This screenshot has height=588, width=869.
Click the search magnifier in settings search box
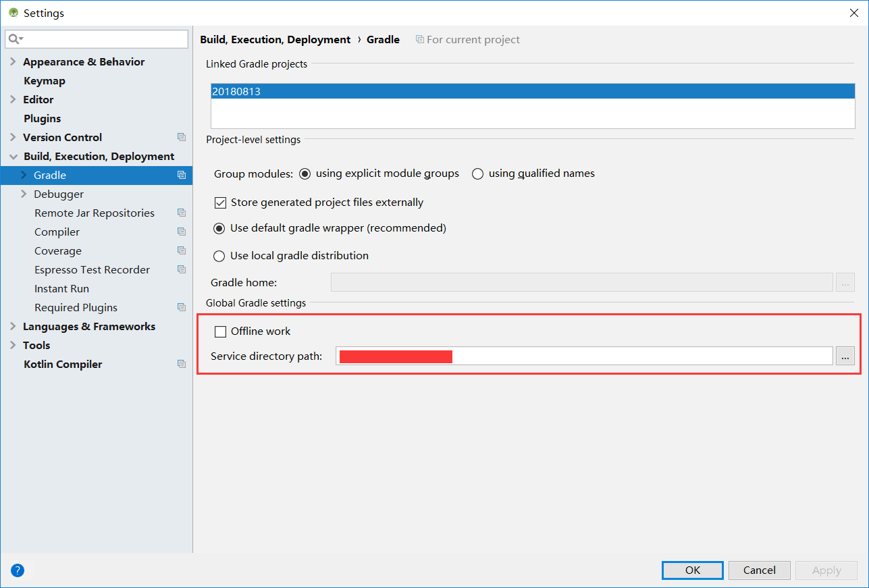14,39
